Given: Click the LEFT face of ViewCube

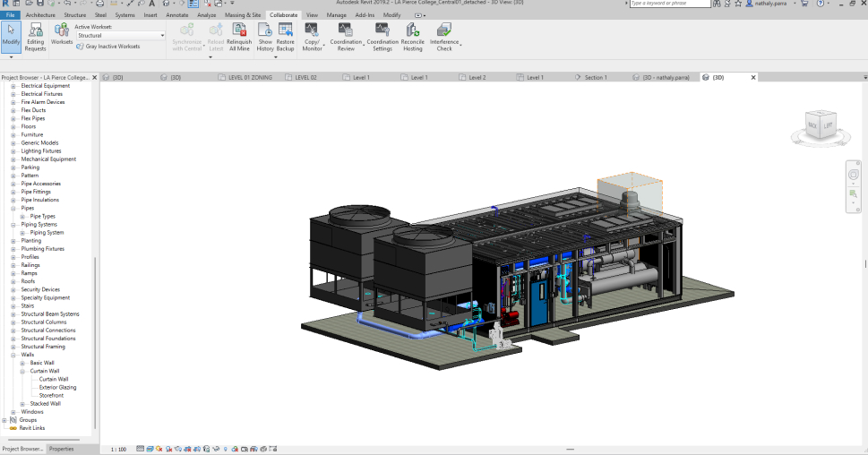Looking at the screenshot, I should tap(828, 126).
